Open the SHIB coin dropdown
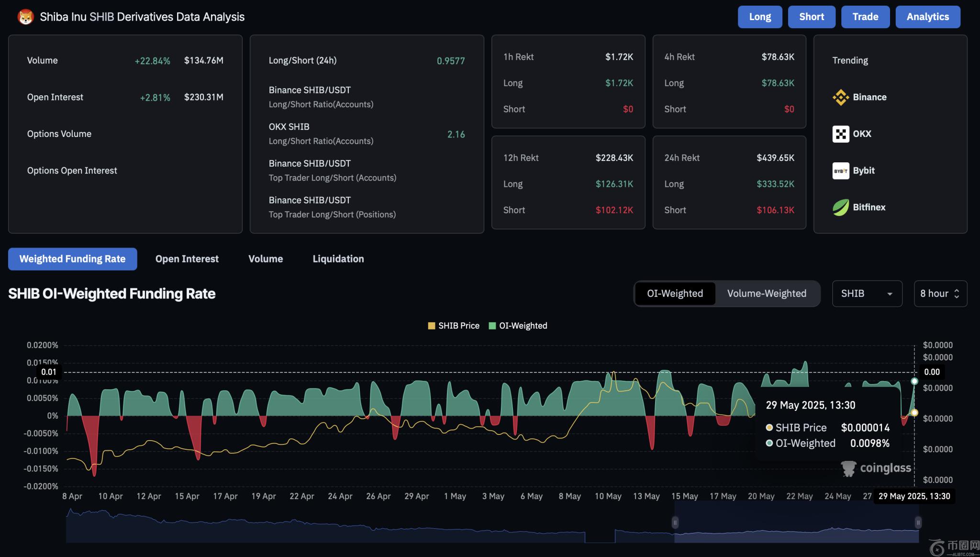Viewport: 980px width, 557px height. click(867, 294)
